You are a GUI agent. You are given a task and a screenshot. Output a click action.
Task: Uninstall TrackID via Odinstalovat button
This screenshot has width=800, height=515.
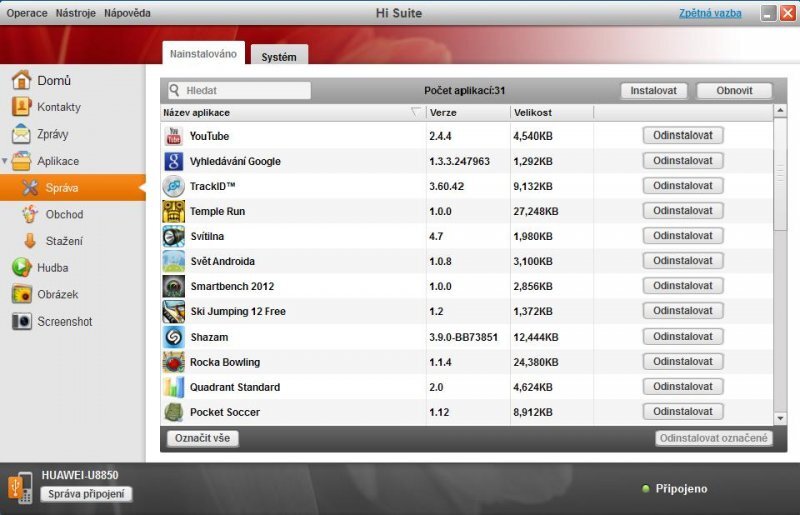(683, 185)
